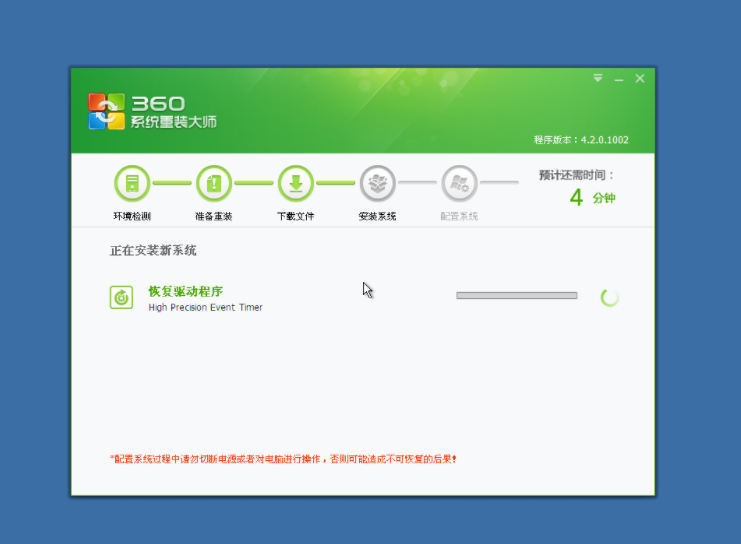
Task: Click the 4 分钟 remaining time
Action: point(592,198)
